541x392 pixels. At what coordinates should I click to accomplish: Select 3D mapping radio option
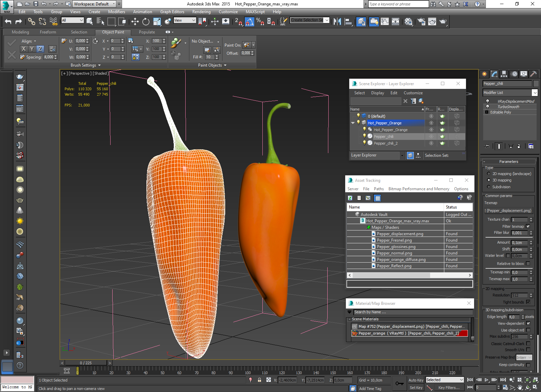coord(489,180)
